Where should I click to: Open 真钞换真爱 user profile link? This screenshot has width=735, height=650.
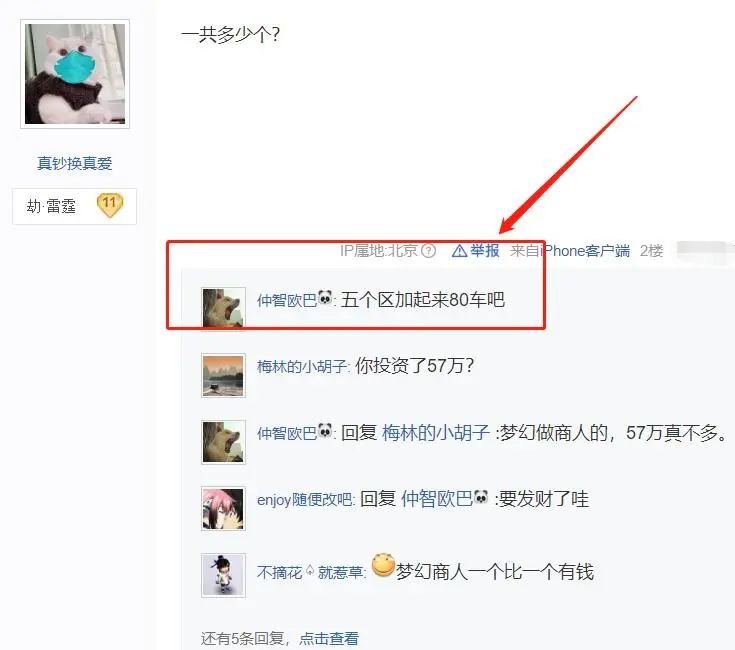(x=75, y=163)
